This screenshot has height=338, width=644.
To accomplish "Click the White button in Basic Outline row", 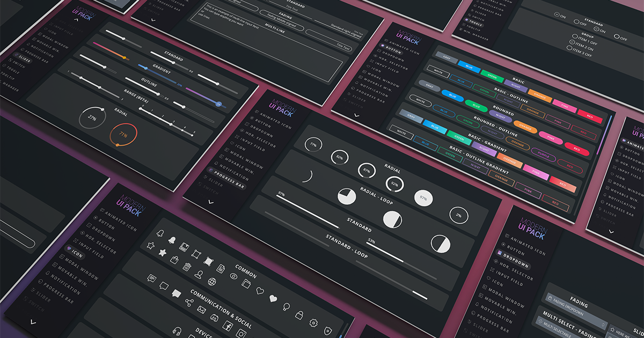I will click(438, 71).
